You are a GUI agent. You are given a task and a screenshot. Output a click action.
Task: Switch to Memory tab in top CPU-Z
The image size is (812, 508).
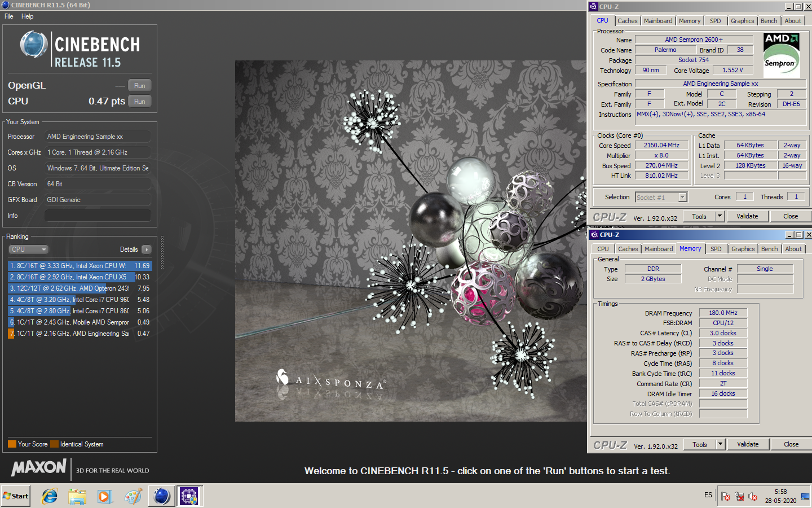(690, 21)
